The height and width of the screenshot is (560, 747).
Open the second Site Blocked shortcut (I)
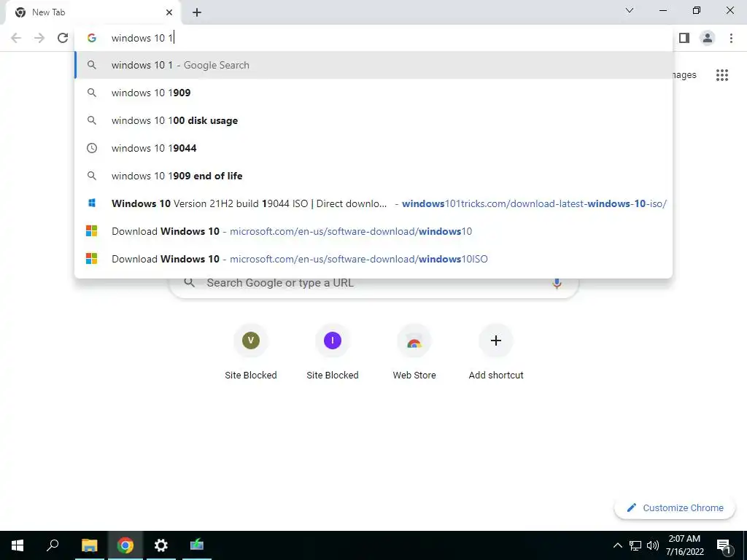(x=333, y=352)
